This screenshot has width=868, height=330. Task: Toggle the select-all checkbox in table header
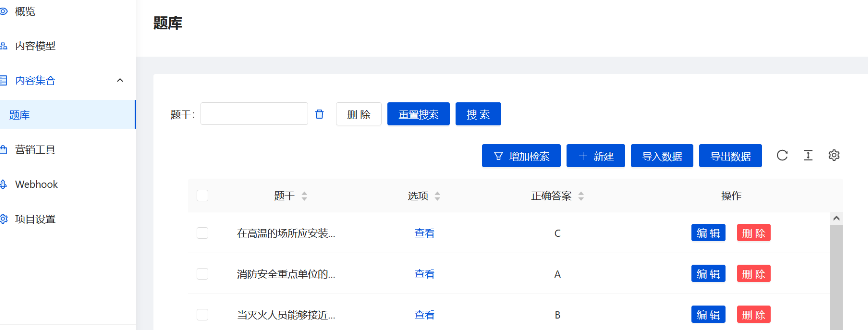click(202, 195)
